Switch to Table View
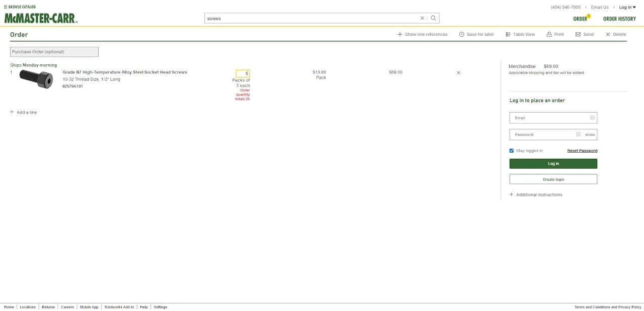 tap(520, 34)
